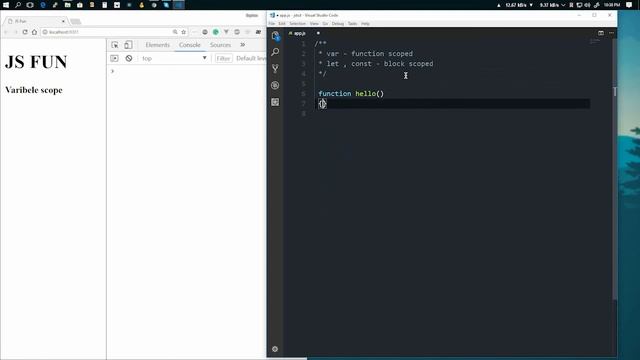This screenshot has height=360, width=640.
Task: Open the Debug menu in VS Code
Action: [338, 24]
